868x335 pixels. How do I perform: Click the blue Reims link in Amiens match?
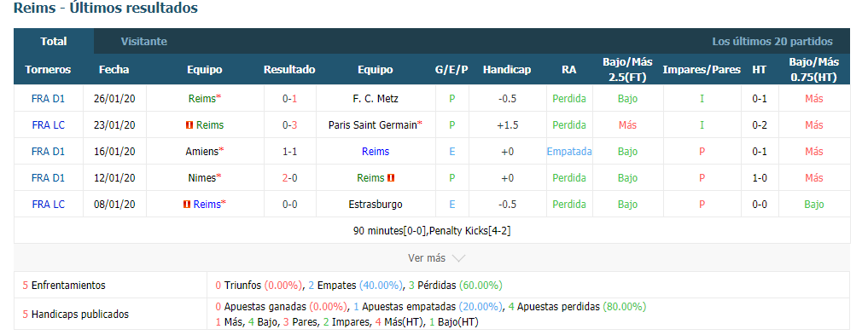click(376, 152)
